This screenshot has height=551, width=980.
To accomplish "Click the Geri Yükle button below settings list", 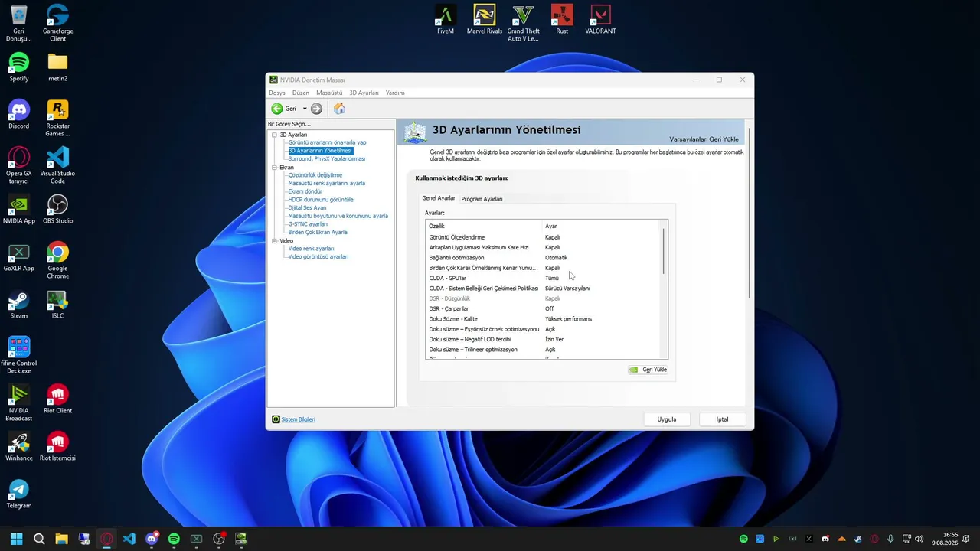I will coord(648,370).
